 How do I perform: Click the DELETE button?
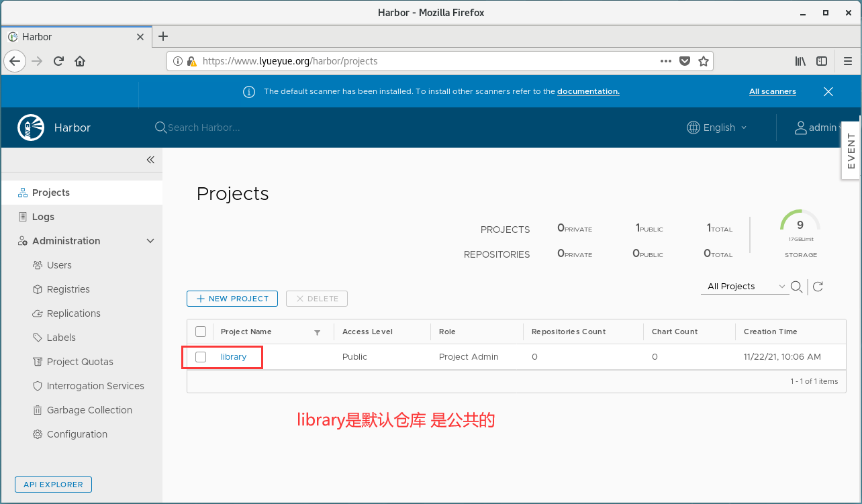(317, 299)
